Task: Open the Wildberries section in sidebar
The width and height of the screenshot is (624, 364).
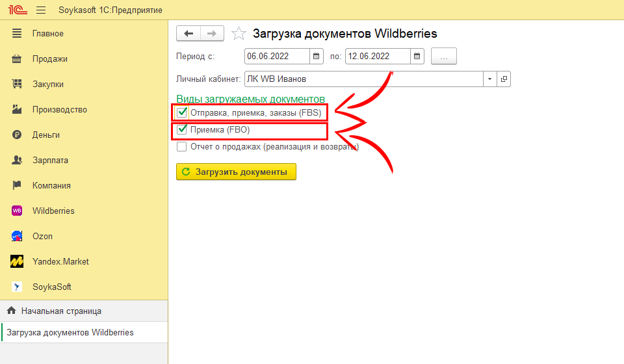Action: click(x=53, y=211)
